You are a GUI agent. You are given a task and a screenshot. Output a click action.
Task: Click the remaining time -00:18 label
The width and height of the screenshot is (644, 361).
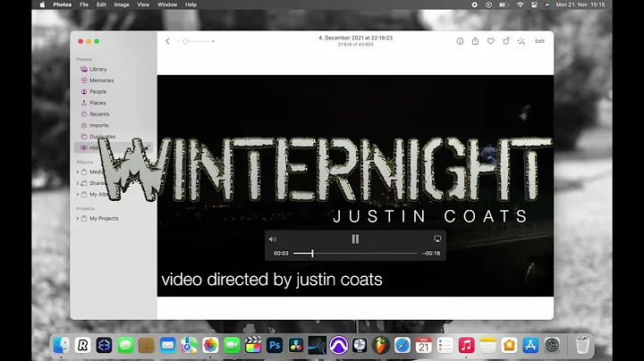tap(431, 254)
